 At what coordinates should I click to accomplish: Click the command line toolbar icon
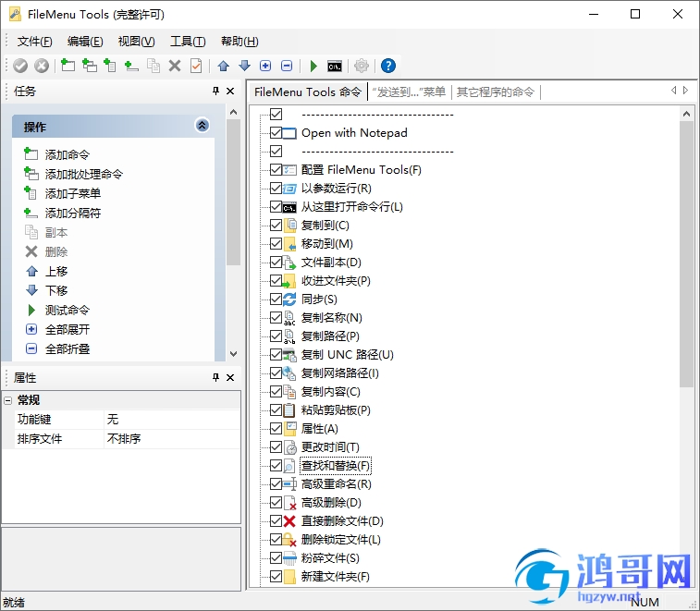coord(335,67)
